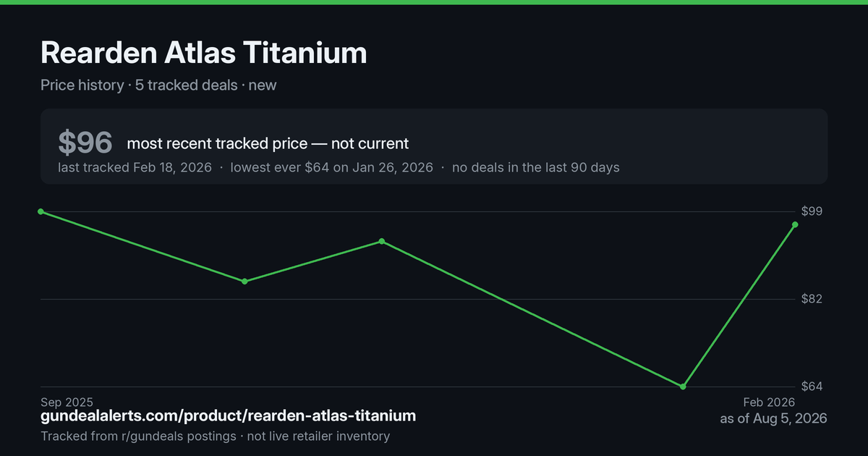Screen dimensions: 868x456
Task: Click the $82 axis label
Action: [813, 299]
